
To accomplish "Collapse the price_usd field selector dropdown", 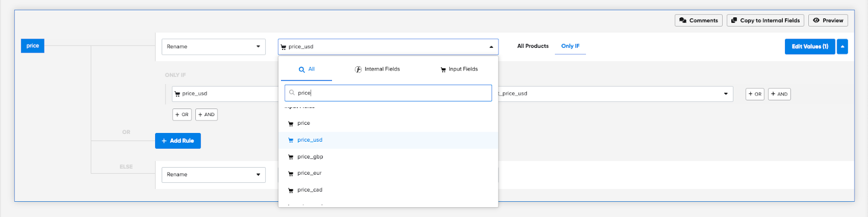I will click(x=491, y=47).
